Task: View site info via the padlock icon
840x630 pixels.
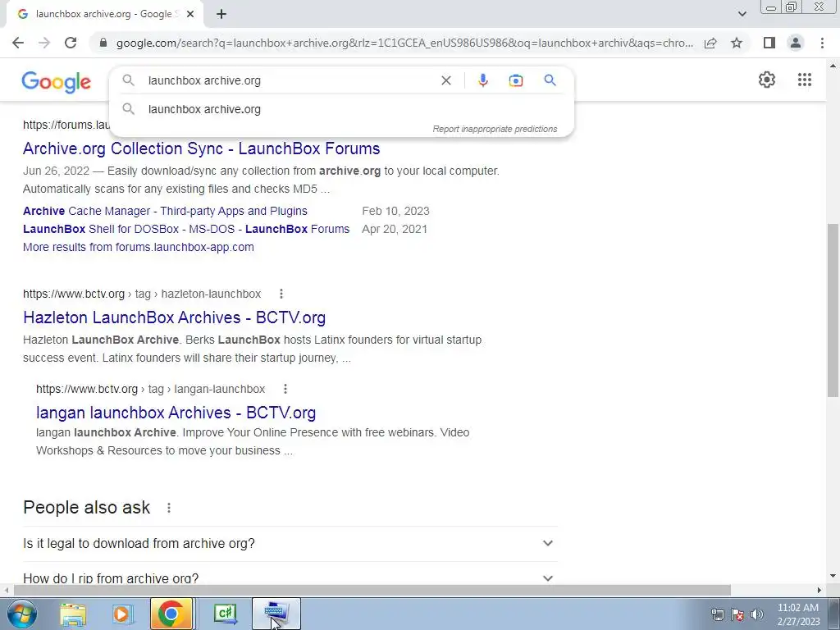Action: coord(103,43)
